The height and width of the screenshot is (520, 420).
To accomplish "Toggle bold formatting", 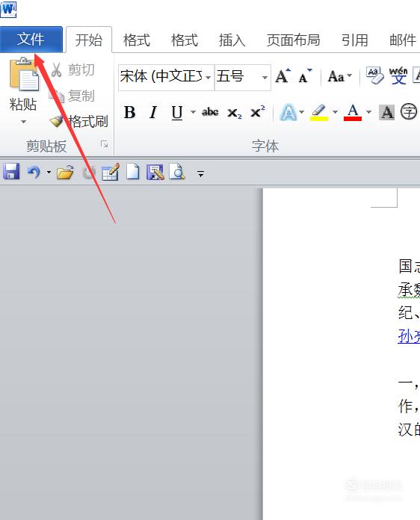I will tap(130, 112).
